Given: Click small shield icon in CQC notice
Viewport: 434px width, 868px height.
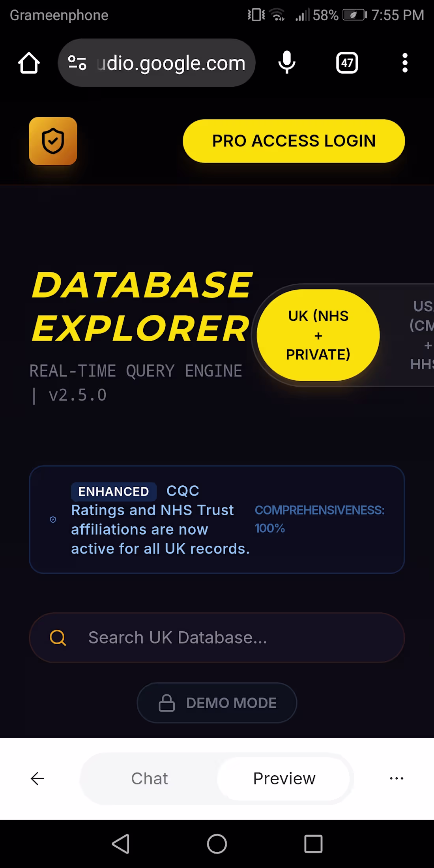Looking at the screenshot, I should point(53,520).
